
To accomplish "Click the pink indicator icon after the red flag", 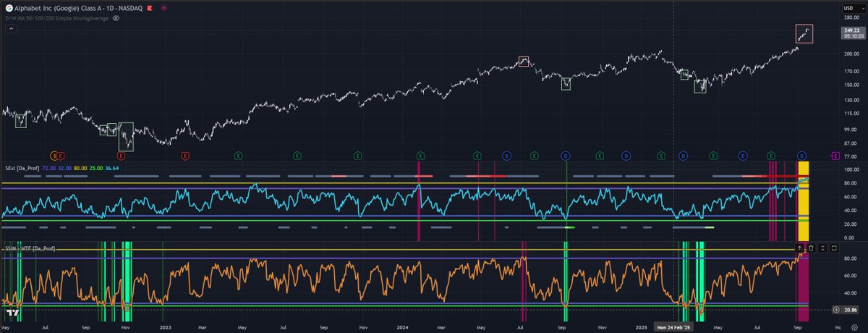I will click(x=164, y=8).
